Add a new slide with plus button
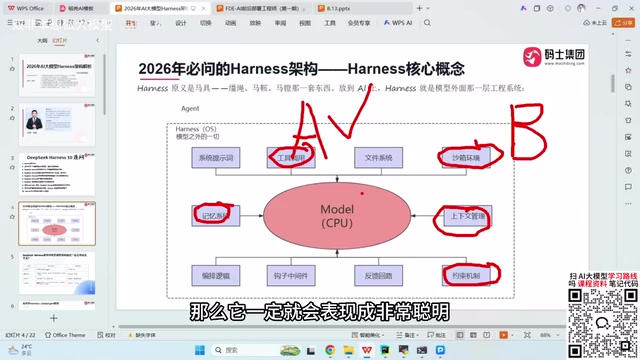The height and width of the screenshot is (360, 640). [53, 318]
